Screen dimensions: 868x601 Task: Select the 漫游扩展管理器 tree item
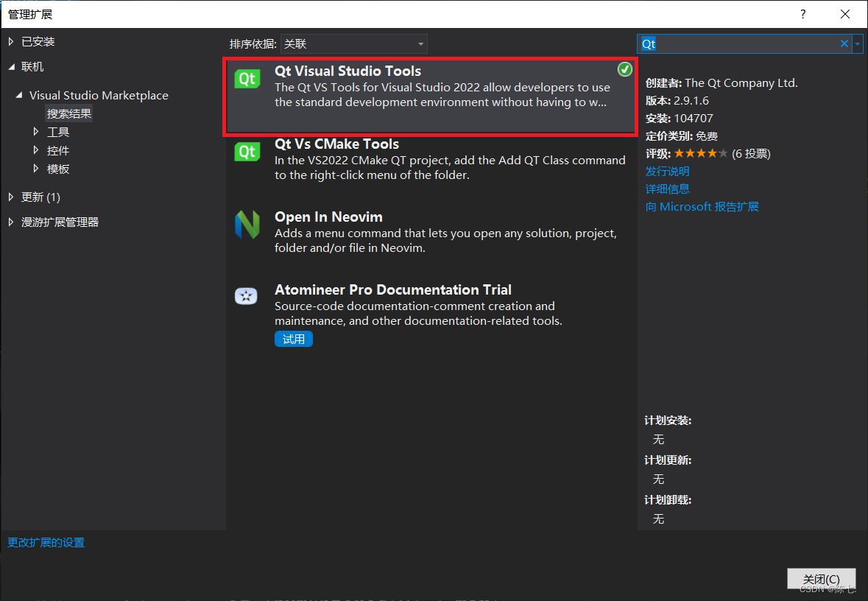tap(60, 222)
